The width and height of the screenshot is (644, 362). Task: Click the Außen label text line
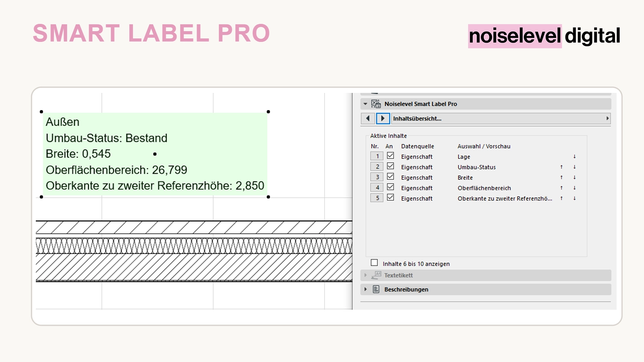[x=62, y=122]
